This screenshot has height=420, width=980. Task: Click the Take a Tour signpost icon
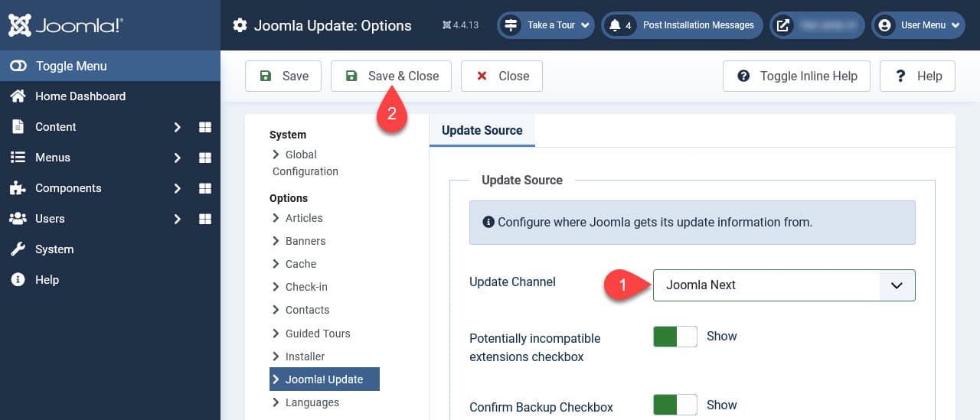(x=510, y=25)
